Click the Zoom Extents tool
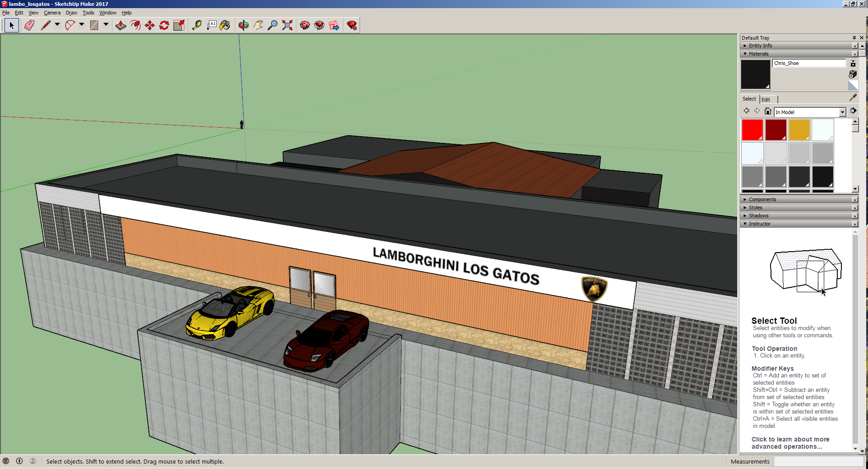The height and width of the screenshot is (469, 868). [287, 25]
